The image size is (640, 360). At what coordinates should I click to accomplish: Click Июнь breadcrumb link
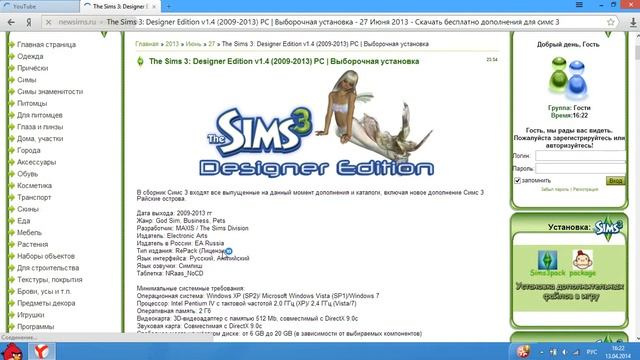(193, 44)
